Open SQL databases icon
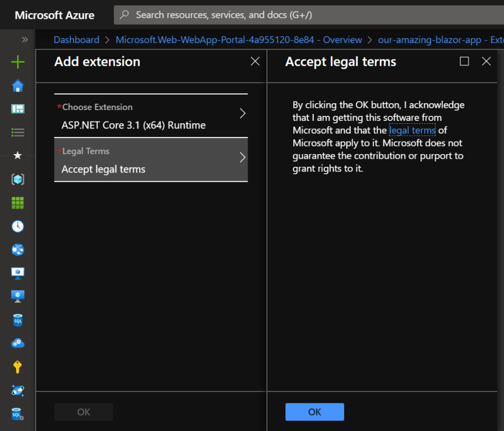504x431 pixels. click(18, 320)
